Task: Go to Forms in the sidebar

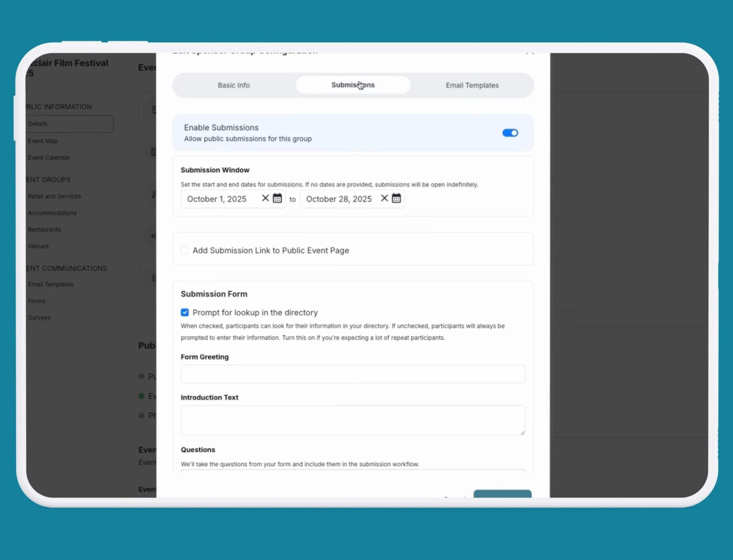Action: coord(37,301)
